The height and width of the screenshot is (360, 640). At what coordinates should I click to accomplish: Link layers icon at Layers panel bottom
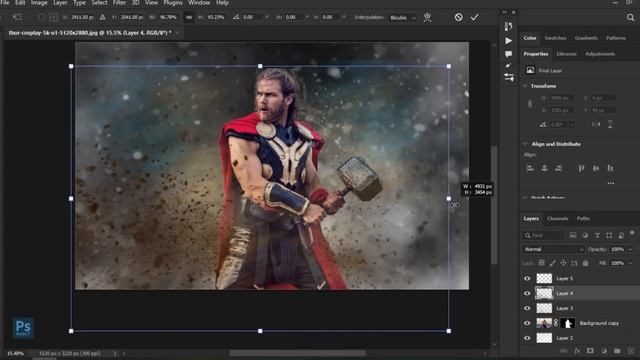[564, 351]
